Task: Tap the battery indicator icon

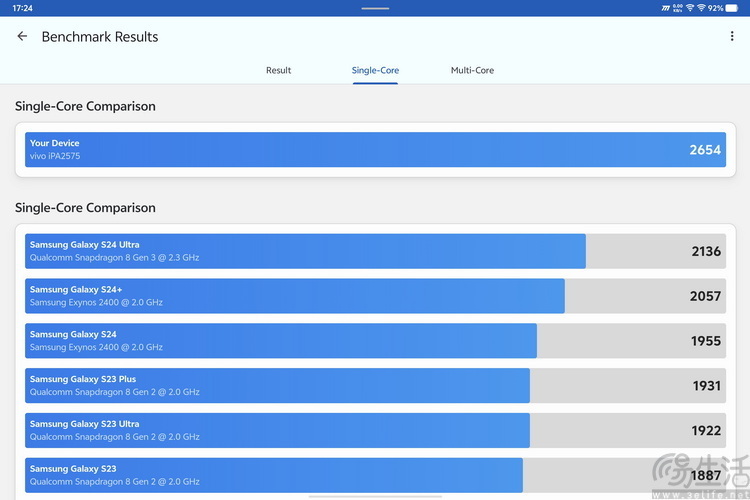Action: [731, 8]
